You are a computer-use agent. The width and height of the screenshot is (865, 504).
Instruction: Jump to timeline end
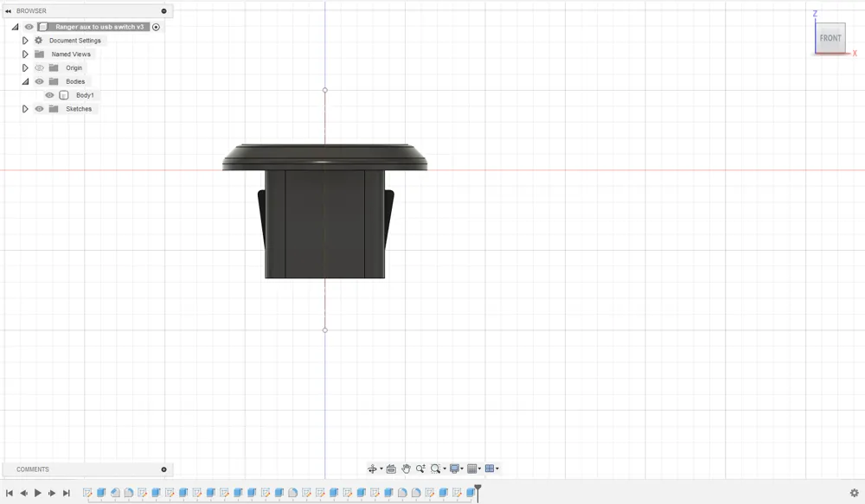(67, 493)
